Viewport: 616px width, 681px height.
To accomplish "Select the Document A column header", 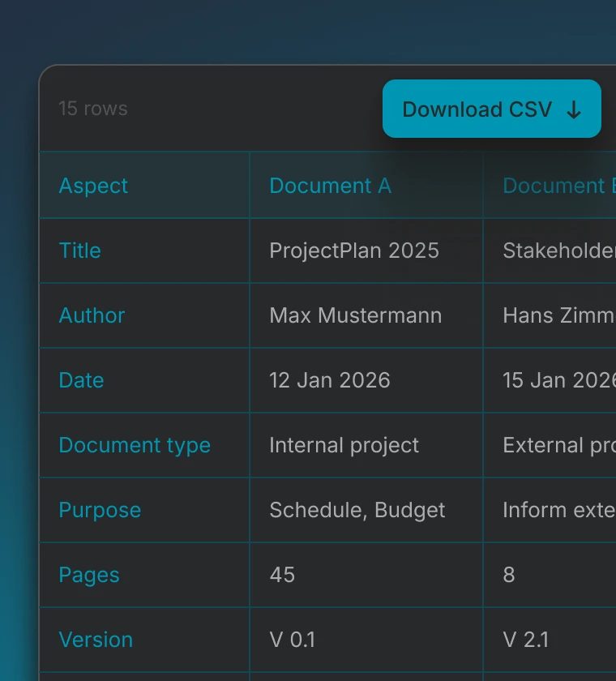I will coord(330,186).
